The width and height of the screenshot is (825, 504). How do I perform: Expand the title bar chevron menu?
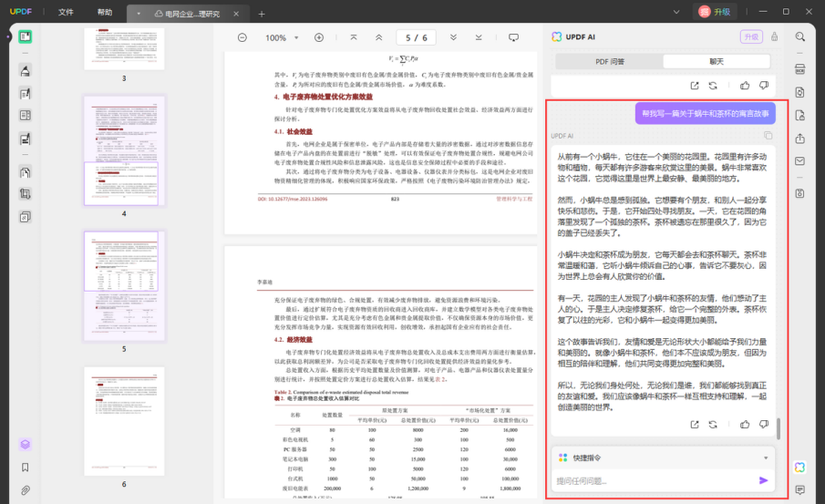coord(676,12)
